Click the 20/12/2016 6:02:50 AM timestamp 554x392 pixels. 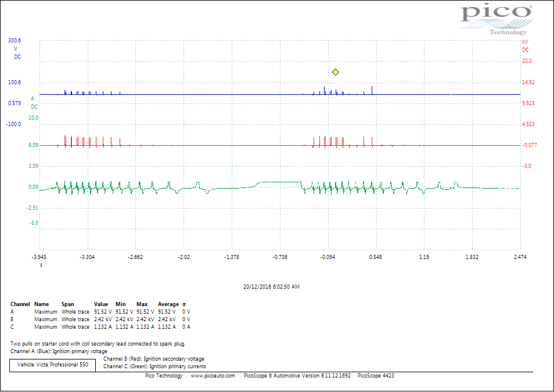pyautogui.click(x=271, y=287)
